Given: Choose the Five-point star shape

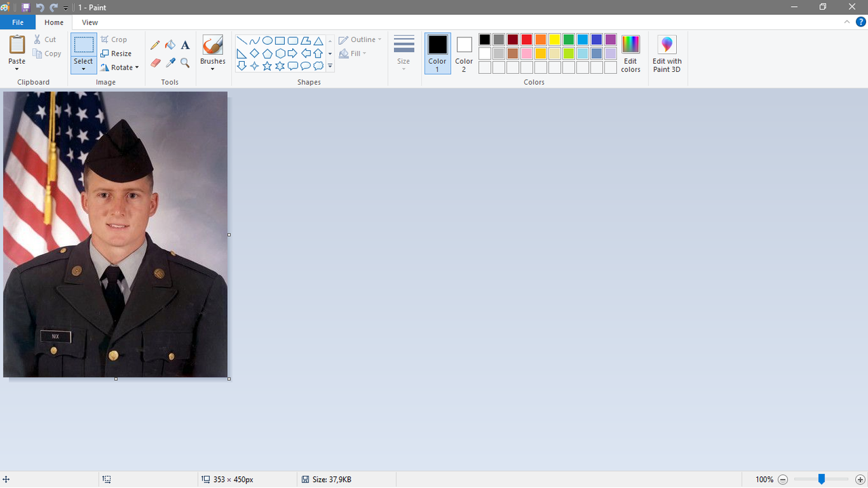Looking at the screenshot, I should point(267,66).
